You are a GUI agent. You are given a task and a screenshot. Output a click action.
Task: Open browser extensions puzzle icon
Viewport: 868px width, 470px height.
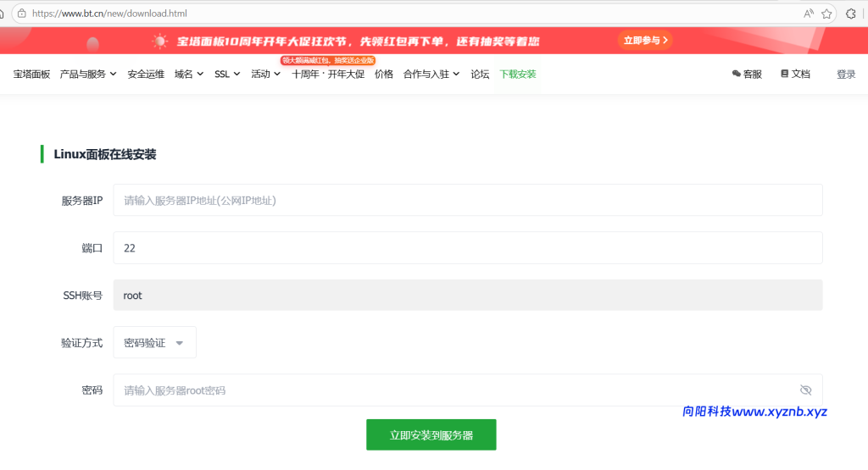tap(851, 14)
